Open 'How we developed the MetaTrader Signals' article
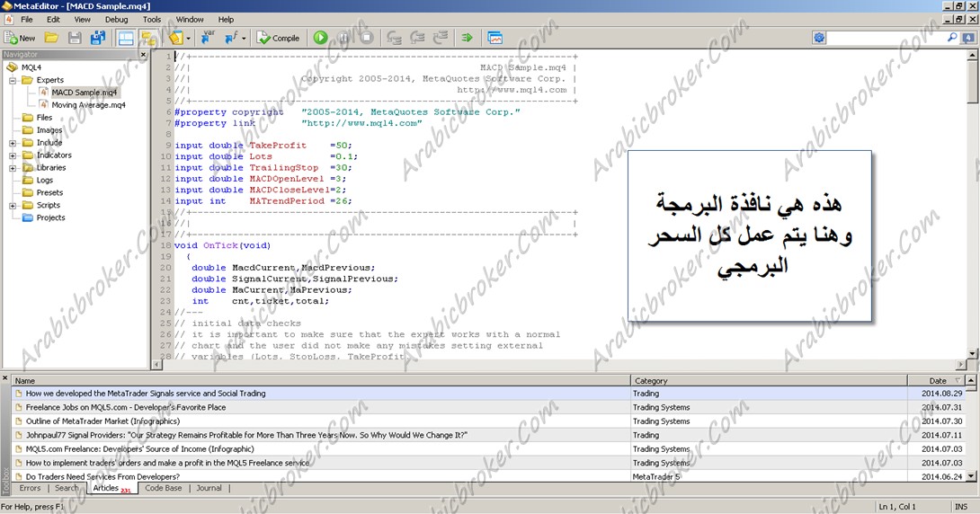 click(146, 394)
